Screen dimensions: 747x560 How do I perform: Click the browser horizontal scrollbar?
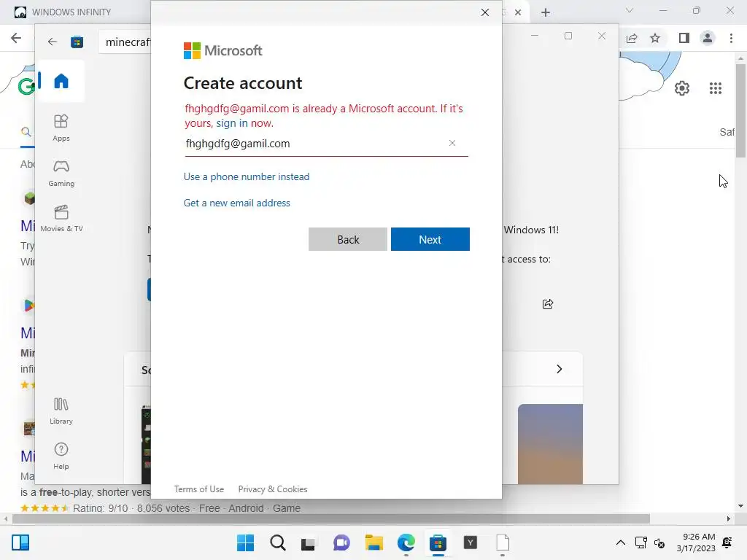pos(331,518)
